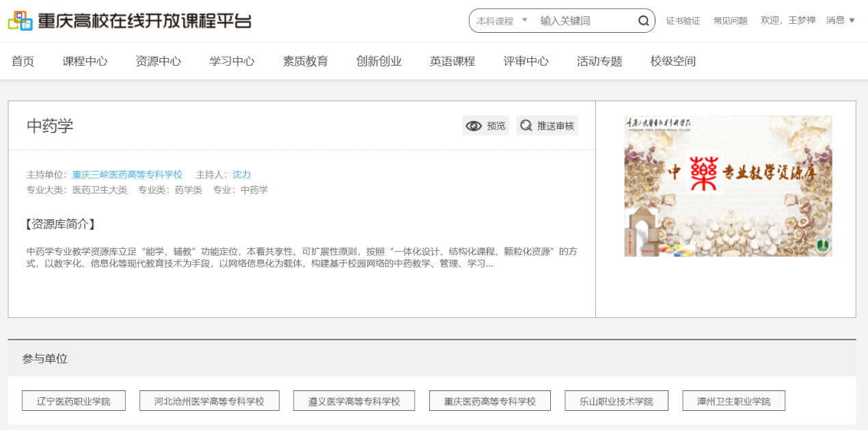Go to the 首页 home tab
Screen dimensions: 868x430
(23, 62)
